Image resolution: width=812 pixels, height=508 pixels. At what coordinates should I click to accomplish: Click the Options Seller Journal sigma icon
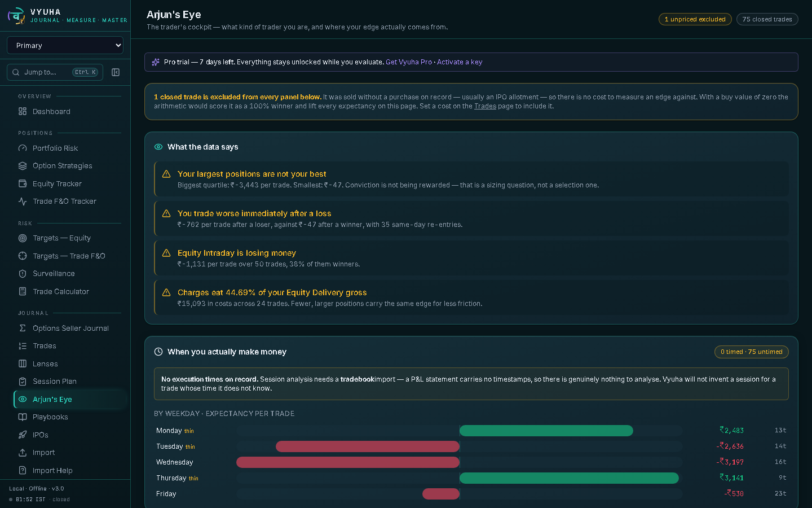coord(23,328)
